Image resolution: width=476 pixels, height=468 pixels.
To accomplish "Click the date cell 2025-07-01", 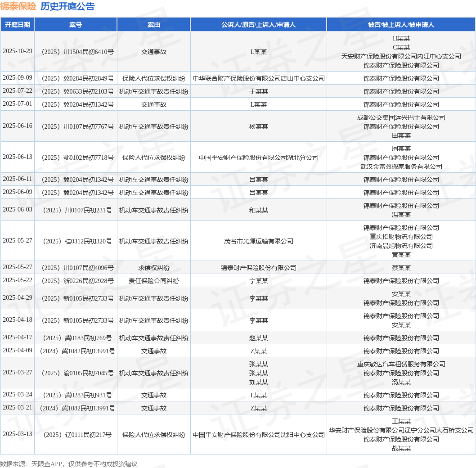I will coord(17,103).
